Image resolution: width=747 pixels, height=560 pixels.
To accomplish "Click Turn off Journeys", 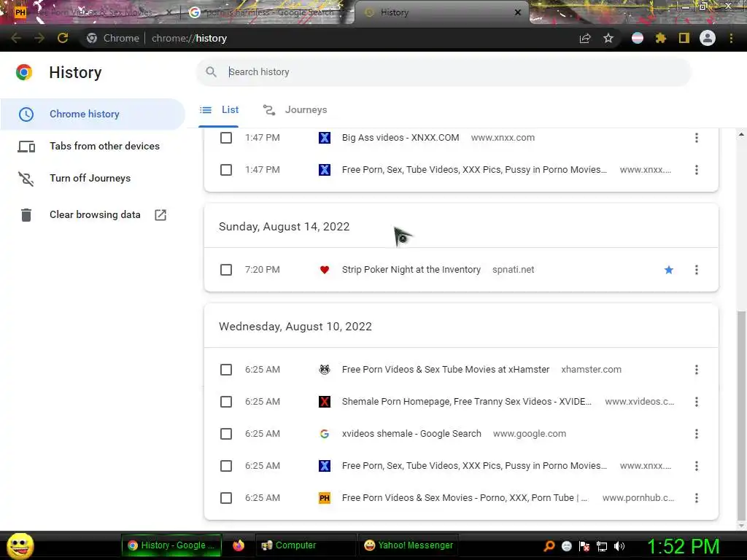I will 93,178.
